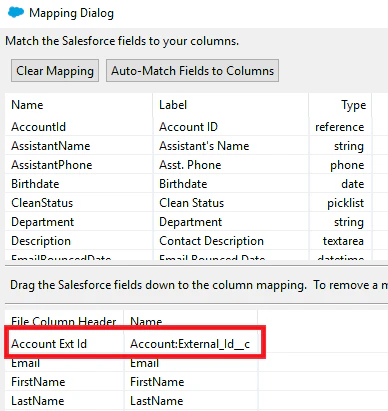Select the Department field name cell
388x411 pixels.
(x=43, y=222)
